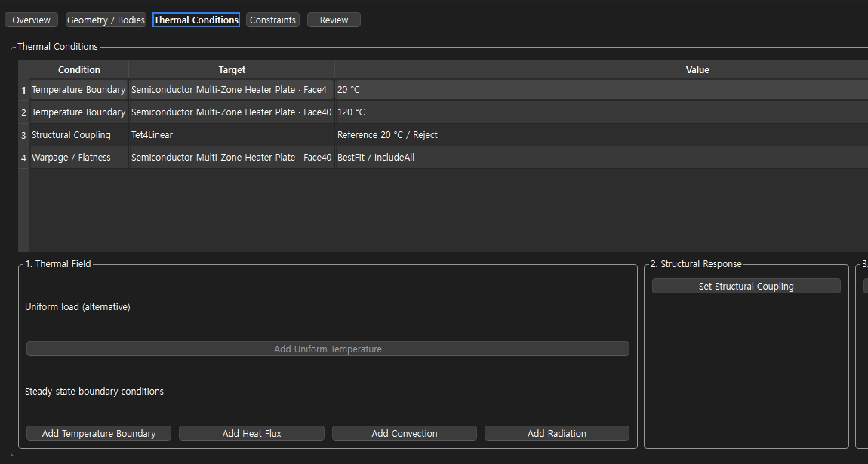Open the Review tab
Viewport: 868px width, 464px height.
334,20
